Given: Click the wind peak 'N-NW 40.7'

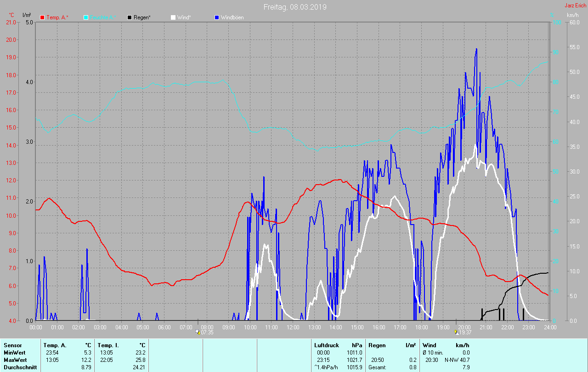Looking at the screenshot, I should pos(457,360).
